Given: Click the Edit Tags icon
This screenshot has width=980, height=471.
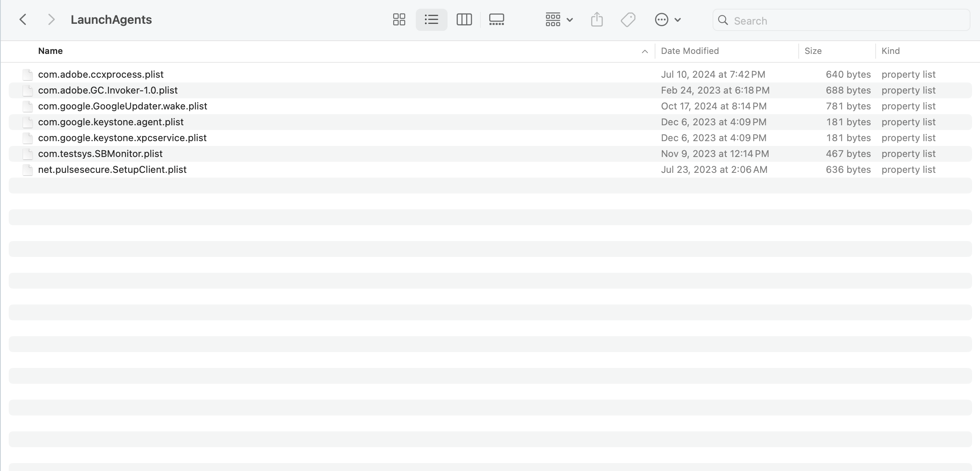Looking at the screenshot, I should (x=628, y=19).
